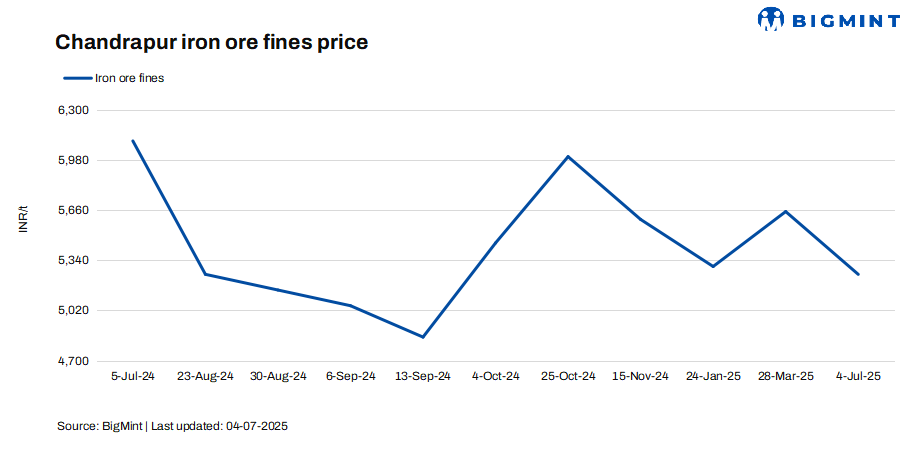Select the chart title text
The image size is (914, 454).
(x=211, y=42)
